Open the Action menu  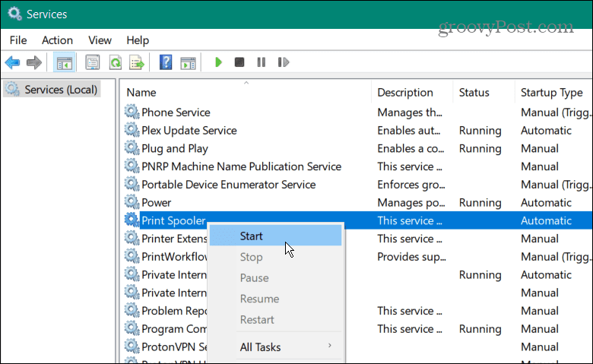(58, 40)
